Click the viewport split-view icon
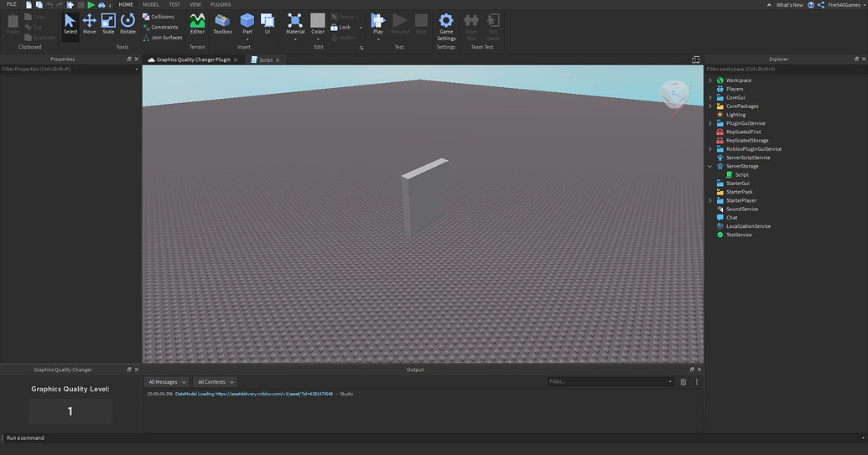This screenshot has height=455, width=868. click(x=695, y=59)
